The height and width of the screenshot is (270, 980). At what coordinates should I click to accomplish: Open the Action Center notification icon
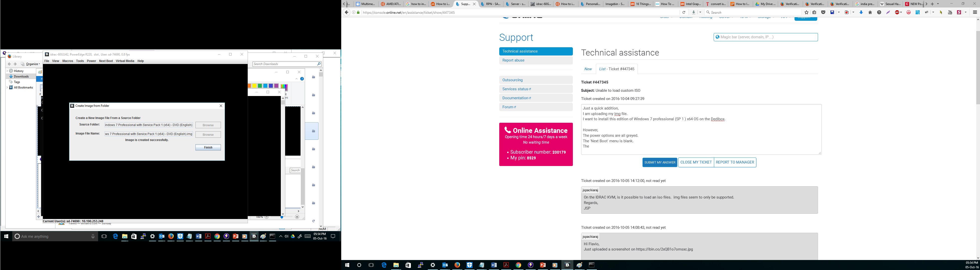tap(333, 236)
